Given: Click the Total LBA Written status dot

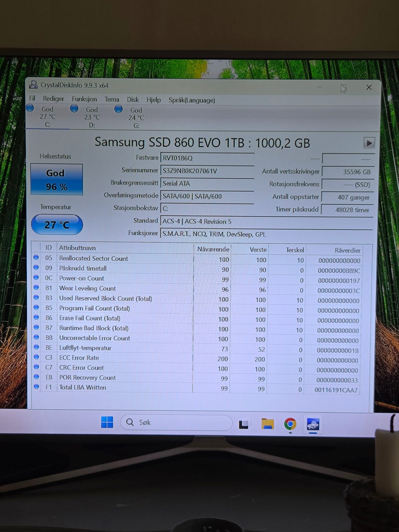Looking at the screenshot, I should [x=36, y=387].
